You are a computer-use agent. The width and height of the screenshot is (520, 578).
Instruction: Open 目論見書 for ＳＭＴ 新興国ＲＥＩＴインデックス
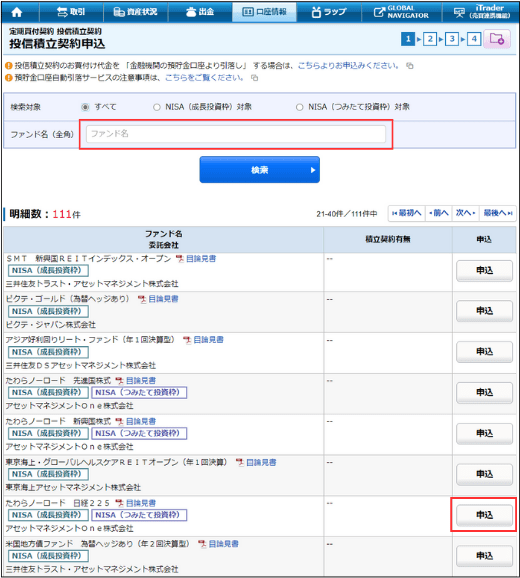[201, 259]
